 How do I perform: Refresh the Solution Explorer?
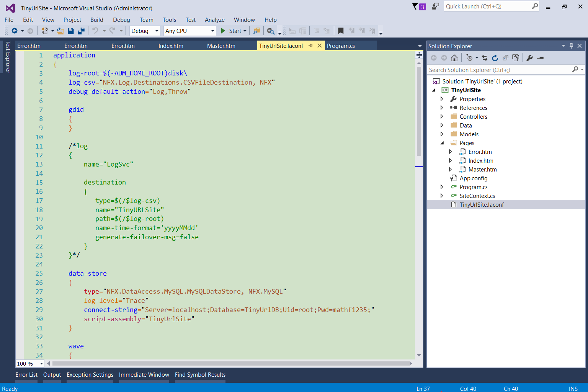point(495,58)
